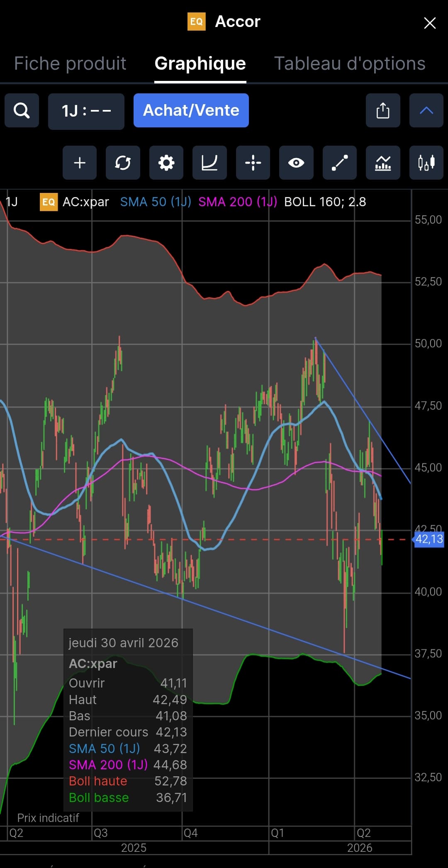Tap the 32,50 price axis label

pyautogui.click(x=428, y=778)
